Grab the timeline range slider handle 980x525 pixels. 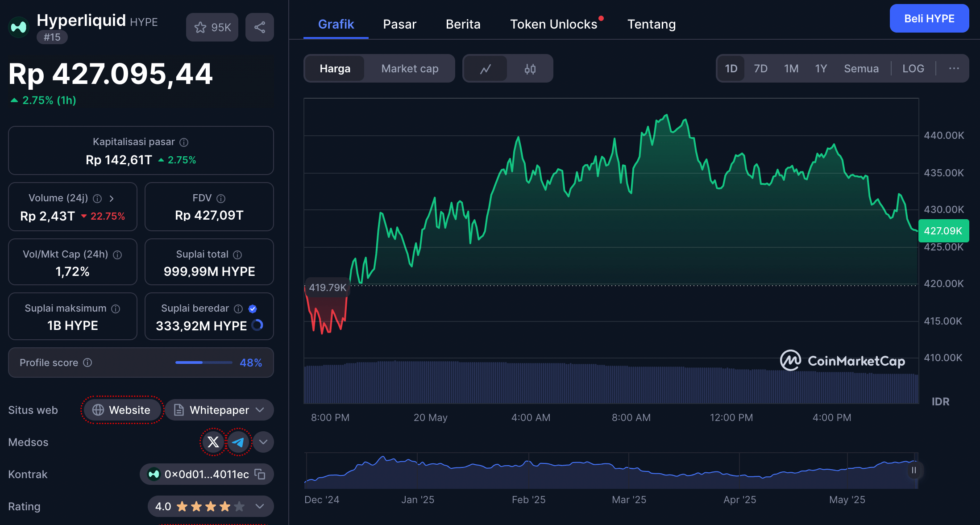coord(914,470)
